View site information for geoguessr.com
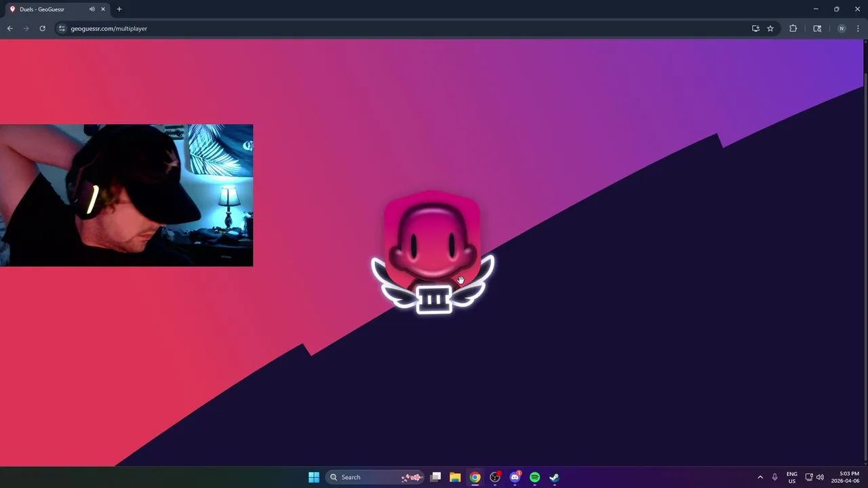The width and height of the screenshot is (868, 488). pyautogui.click(x=62, y=28)
